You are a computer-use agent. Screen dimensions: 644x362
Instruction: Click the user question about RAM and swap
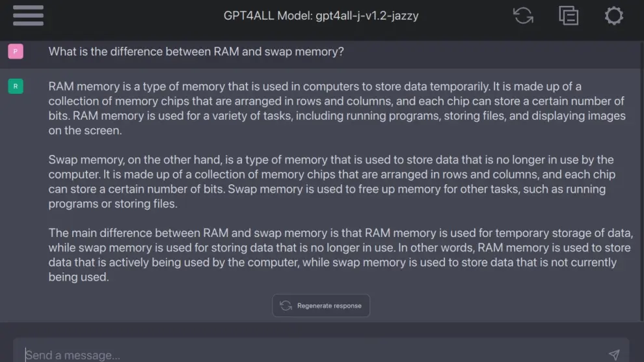click(x=196, y=51)
